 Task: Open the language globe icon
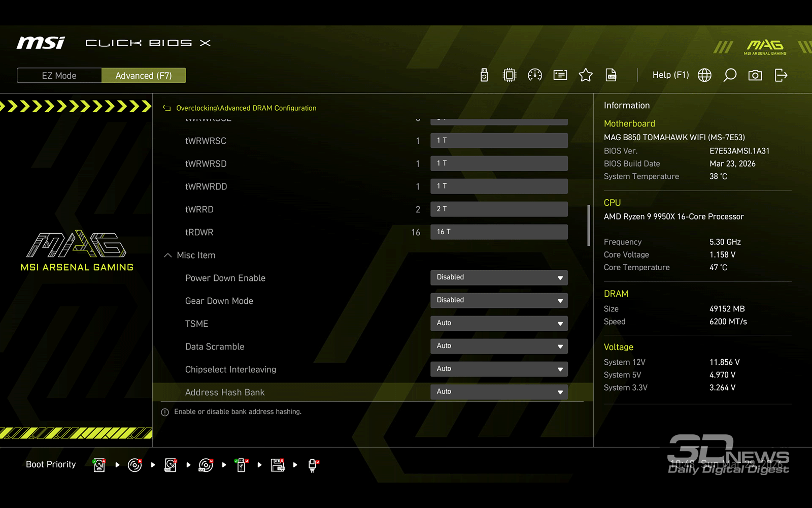704,75
